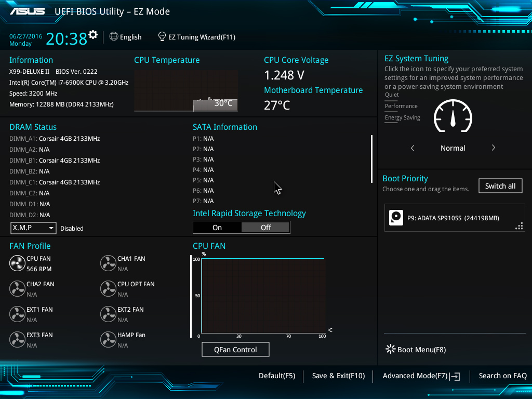Click the Intel Core i7-6900K CPU line
This screenshot has height=399, width=532.
69,83
